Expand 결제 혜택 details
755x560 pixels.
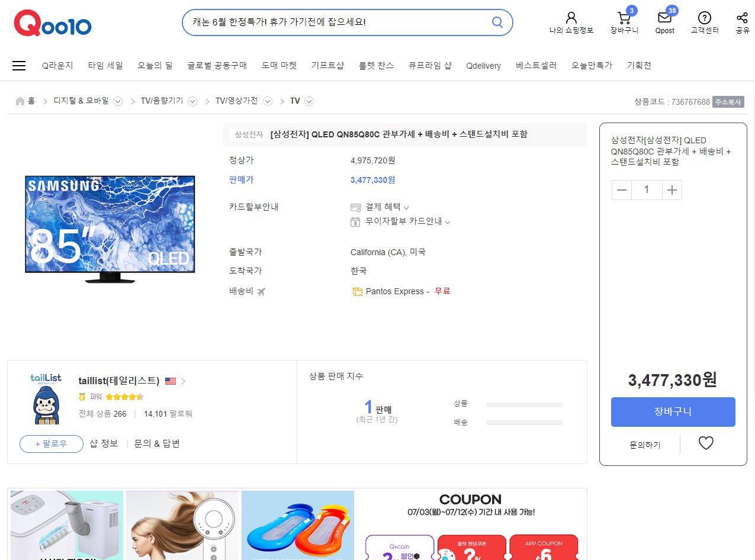point(406,207)
